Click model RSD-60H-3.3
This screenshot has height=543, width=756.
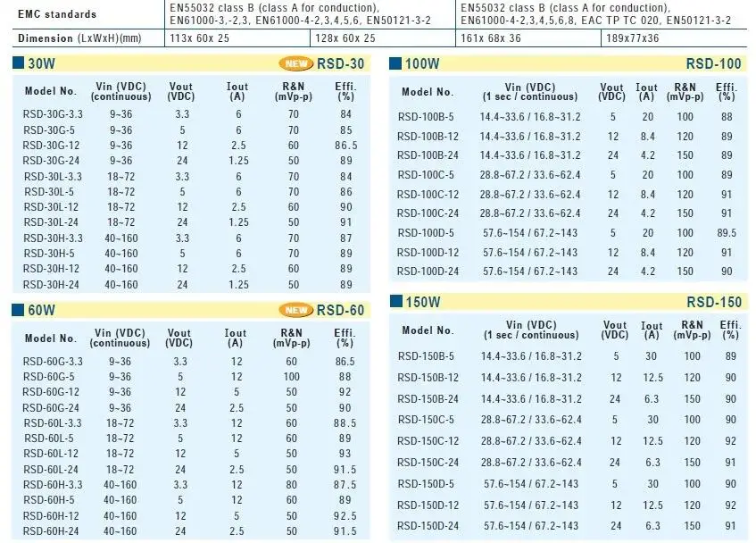(x=53, y=485)
